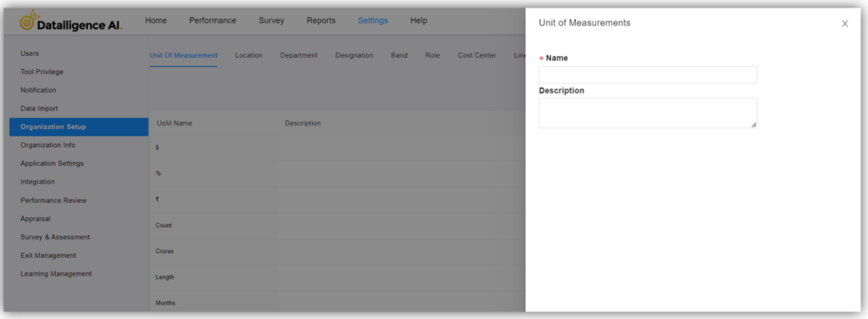Viewport: 868px width, 319px height.
Task: Open Organization Info in the sidebar
Action: click(x=79, y=145)
